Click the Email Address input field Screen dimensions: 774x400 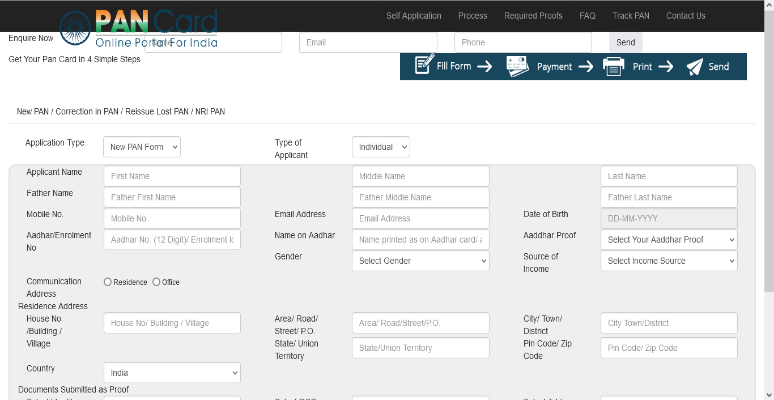tap(421, 219)
